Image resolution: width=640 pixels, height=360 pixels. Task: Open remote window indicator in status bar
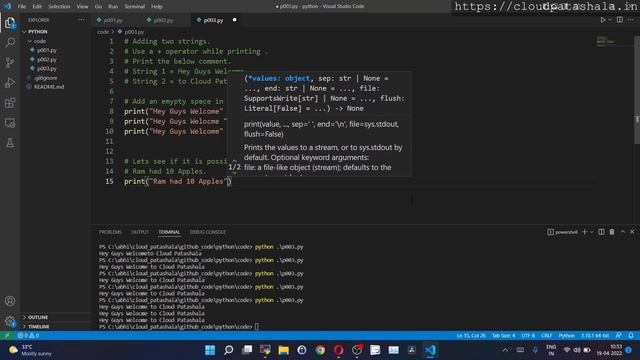click(7, 336)
